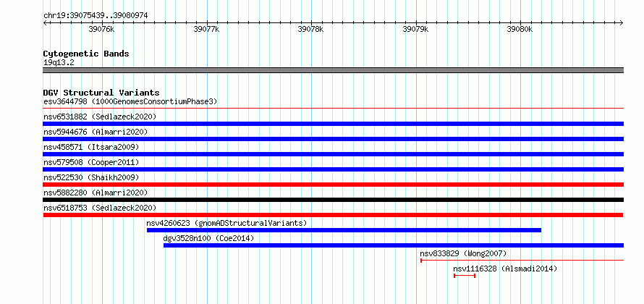Open nsv458571 (Itsara2009) label
This screenshot has height=304, width=644.
coord(91,147)
